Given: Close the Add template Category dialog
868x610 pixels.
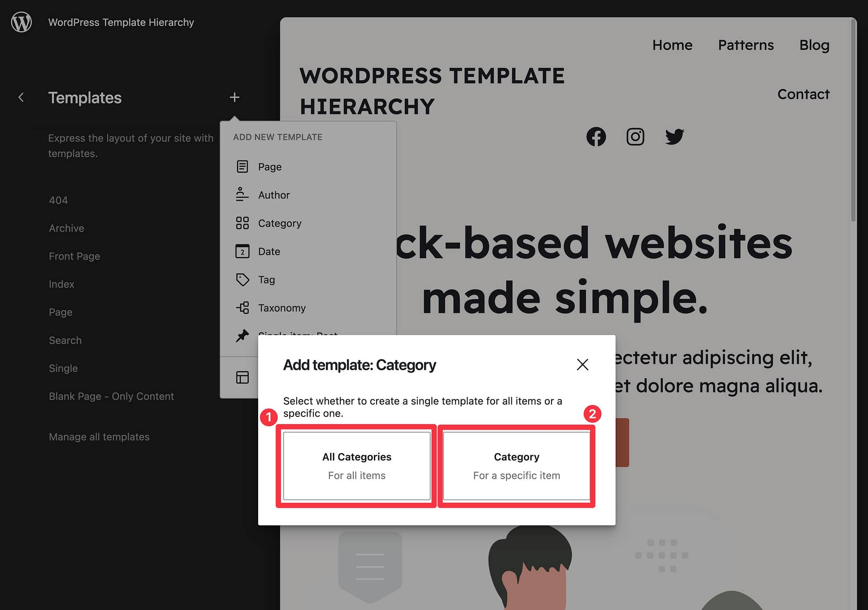Looking at the screenshot, I should (x=581, y=364).
